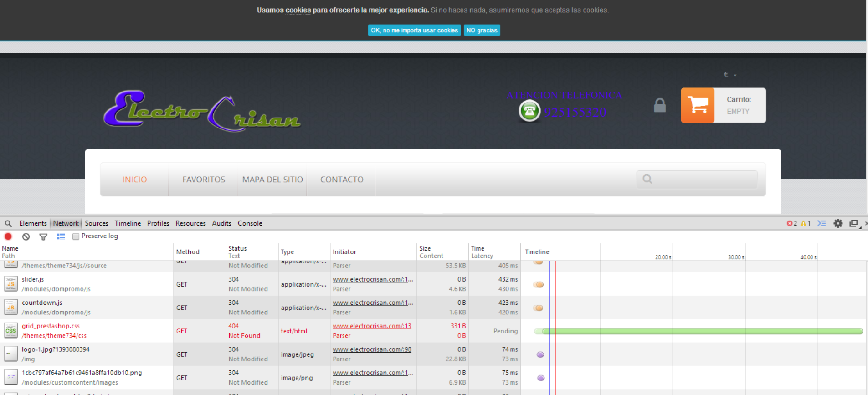
Task: Open the Sources tab
Action: click(x=97, y=223)
